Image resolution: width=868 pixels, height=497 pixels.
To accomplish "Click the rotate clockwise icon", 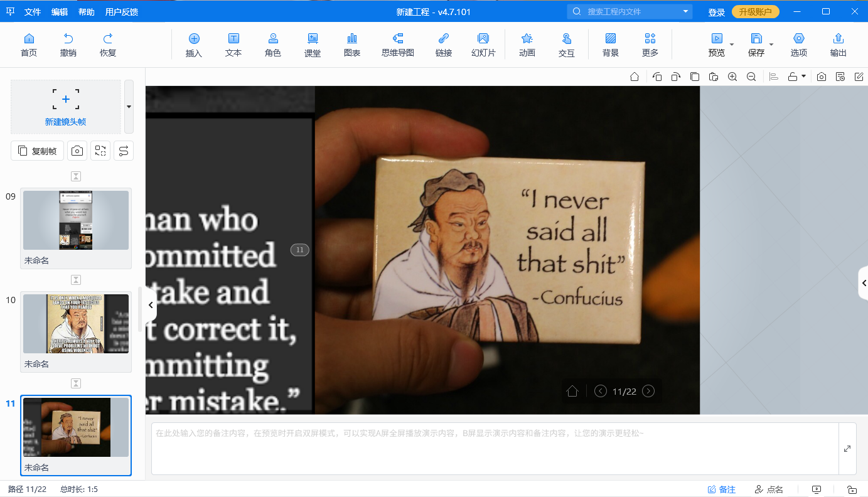I will 676,77.
